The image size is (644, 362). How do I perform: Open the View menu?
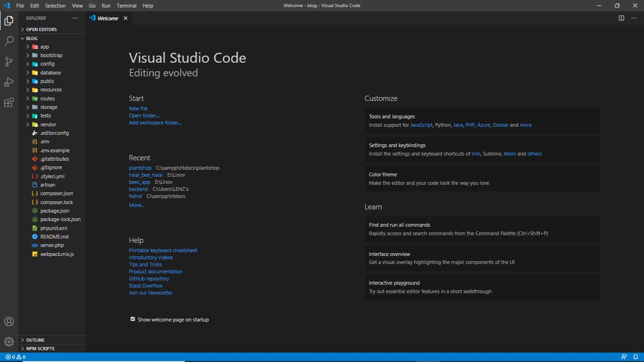coord(78,6)
